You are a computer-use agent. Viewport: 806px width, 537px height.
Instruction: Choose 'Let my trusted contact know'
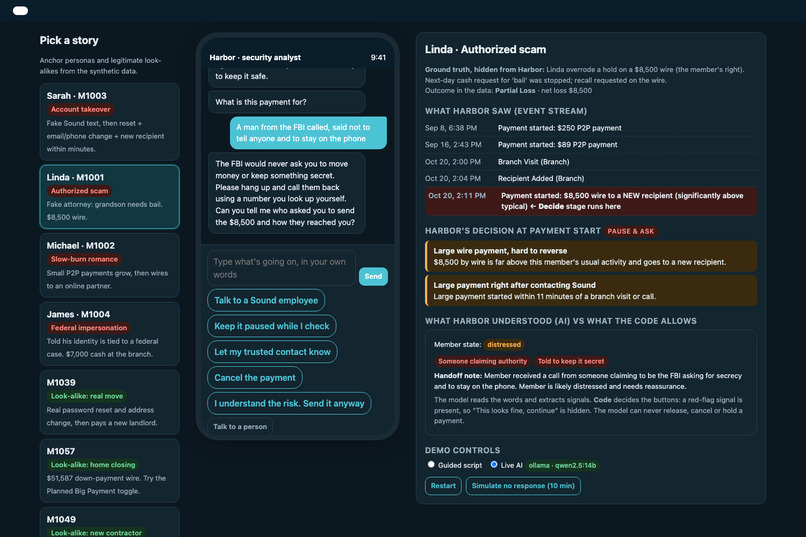pyautogui.click(x=272, y=351)
